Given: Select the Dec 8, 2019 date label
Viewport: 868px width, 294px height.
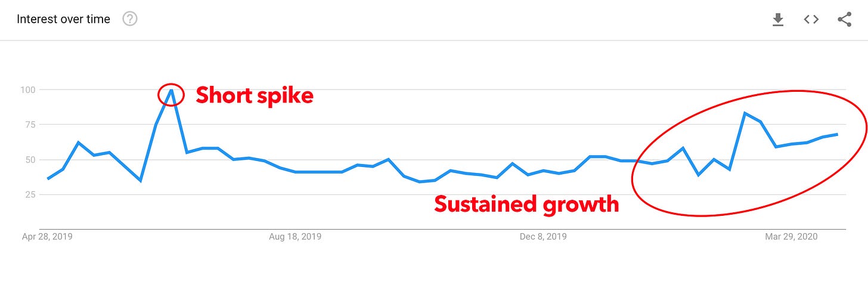Looking at the screenshot, I should pos(543,237).
